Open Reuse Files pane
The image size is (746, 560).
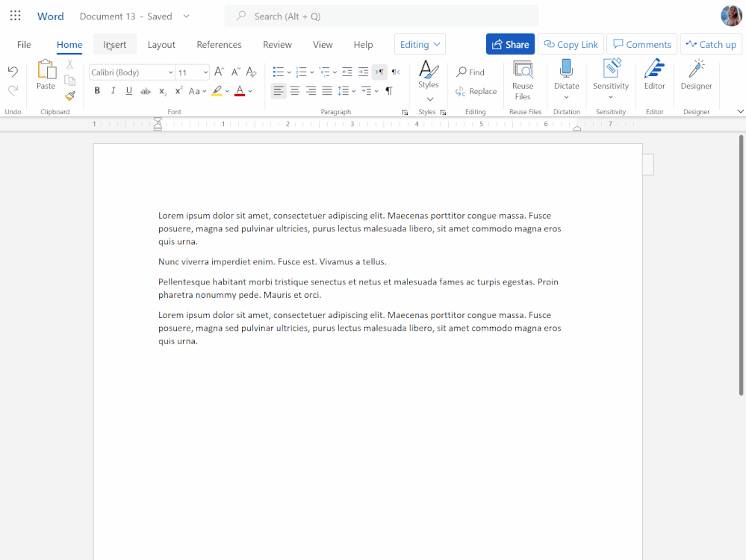click(x=523, y=81)
